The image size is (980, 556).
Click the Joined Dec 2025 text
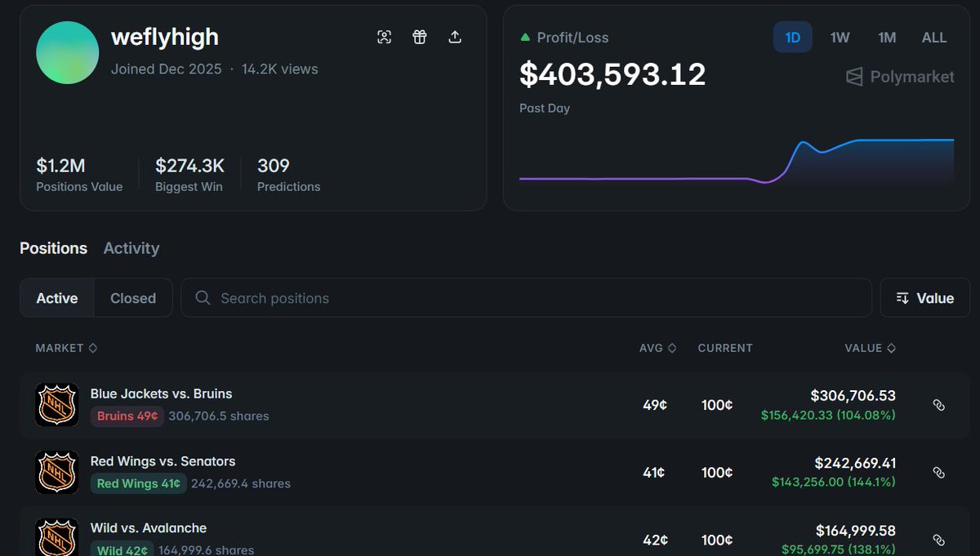coord(167,69)
